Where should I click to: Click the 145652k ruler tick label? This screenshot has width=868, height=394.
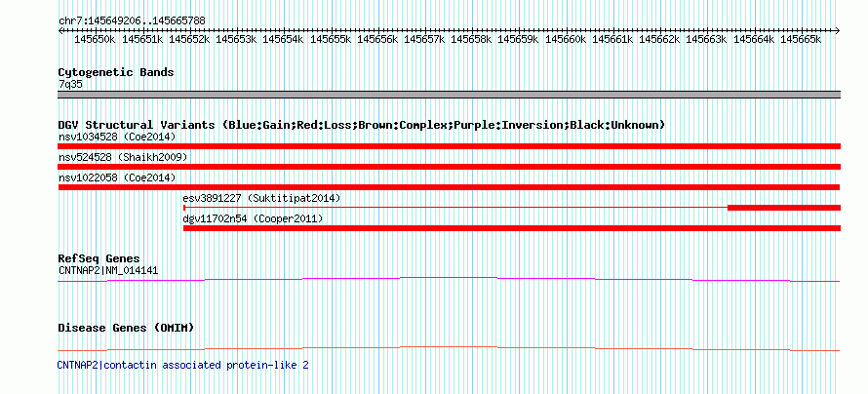pyautogui.click(x=189, y=40)
